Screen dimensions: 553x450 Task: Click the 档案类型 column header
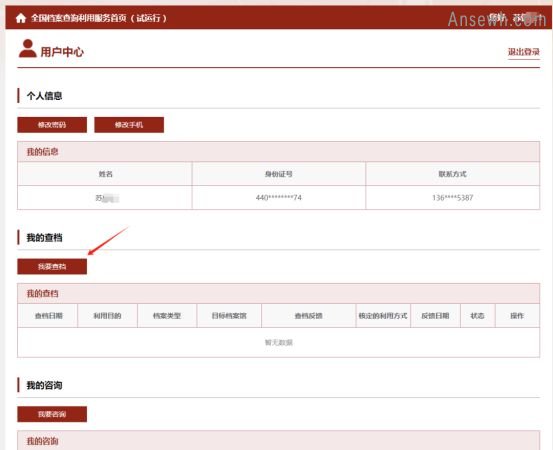(x=167, y=316)
